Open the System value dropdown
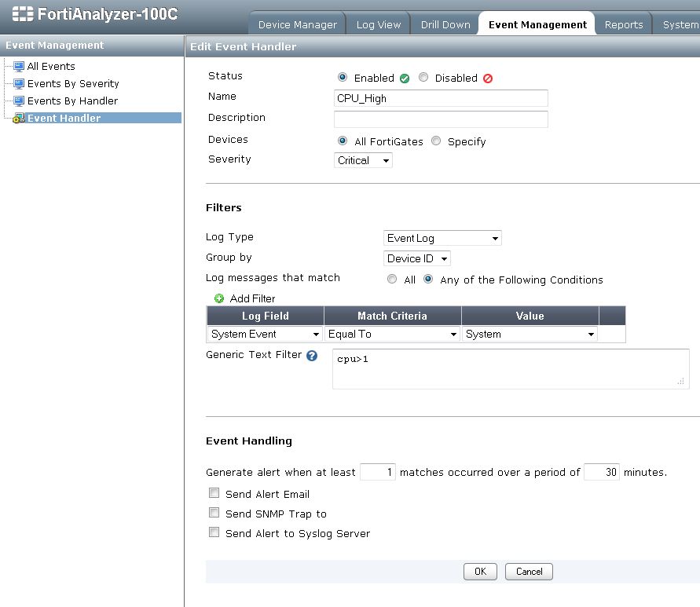This screenshot has height=607, width=700. pyautogui.click(x=530, y=334)
